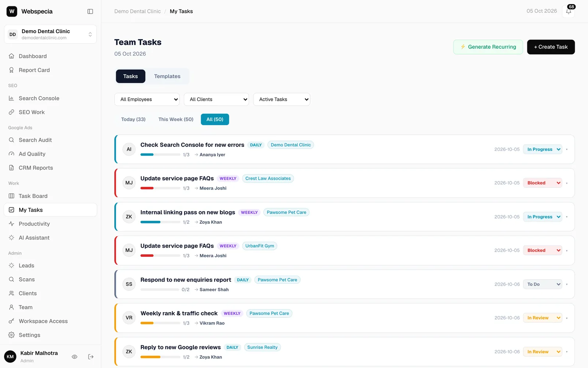Click the Productivity pulse icon
The height and width of the screenshot is (368, 588).
[x=11, y=224]
